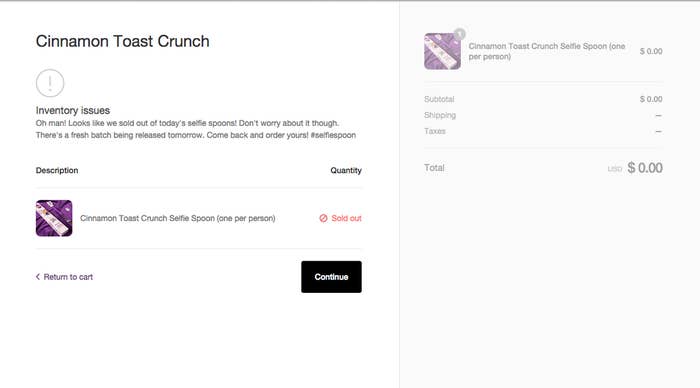The height and width of the screenshot is (388, 700).
Task: Click the Subtotal label
Action: tap(439, 99)
